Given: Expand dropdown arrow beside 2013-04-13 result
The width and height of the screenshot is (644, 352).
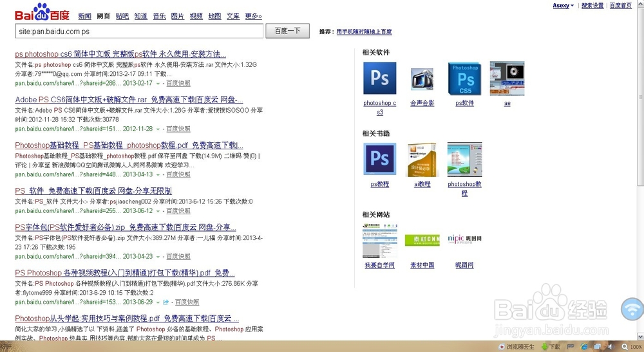Looking at the screenshot, I should coord(158,175).
